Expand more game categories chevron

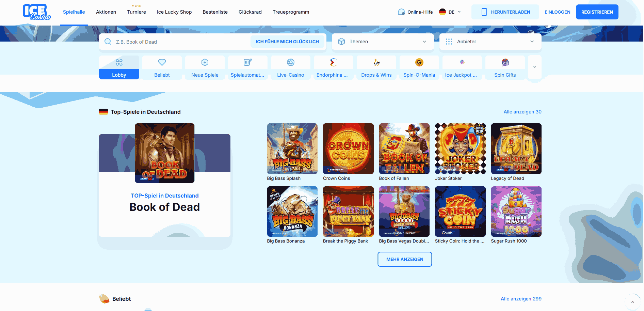coord(535,67)
